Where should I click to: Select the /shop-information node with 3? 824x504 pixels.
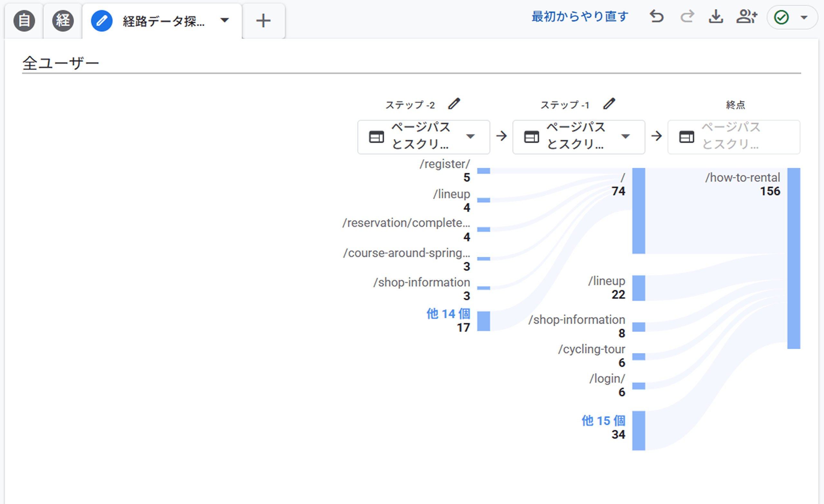[x=483, y=288]
